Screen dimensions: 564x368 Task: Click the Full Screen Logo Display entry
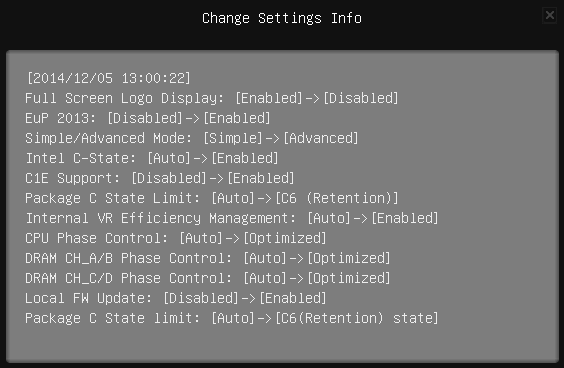[212, 98]
